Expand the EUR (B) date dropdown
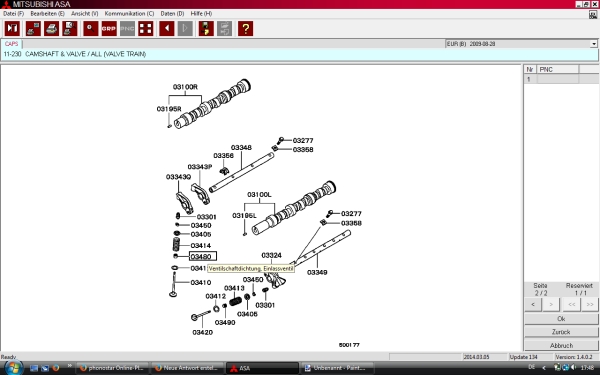 [593, 44]
